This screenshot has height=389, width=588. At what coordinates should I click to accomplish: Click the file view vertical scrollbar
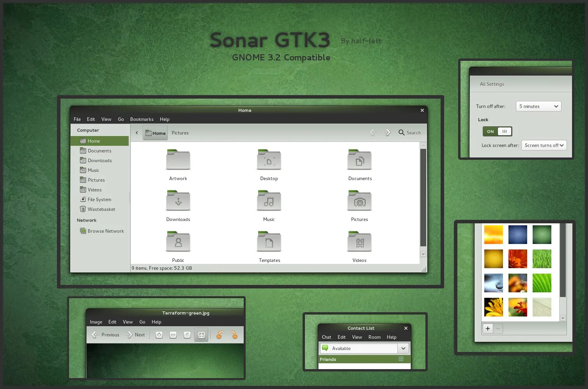tap(423, 198)
